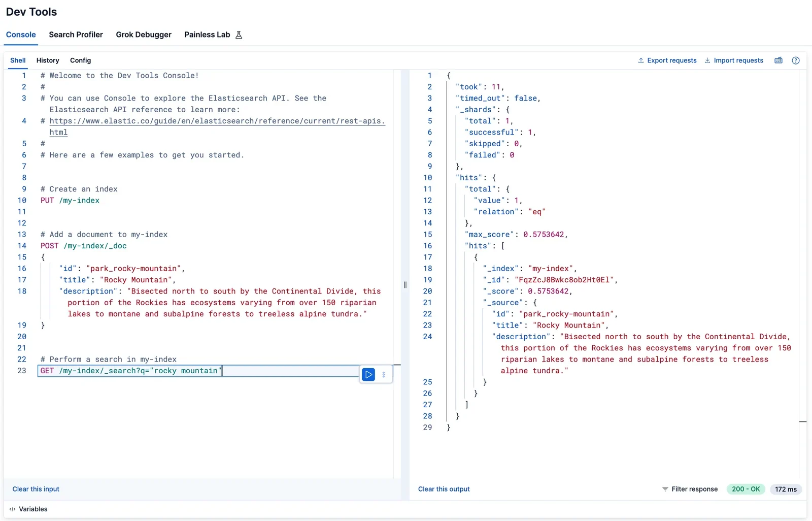Image resolution: width=812 pixels, height=521 pixels.
Task: Open the Grok Debugger tab
Action: click(x=144, y=35)
